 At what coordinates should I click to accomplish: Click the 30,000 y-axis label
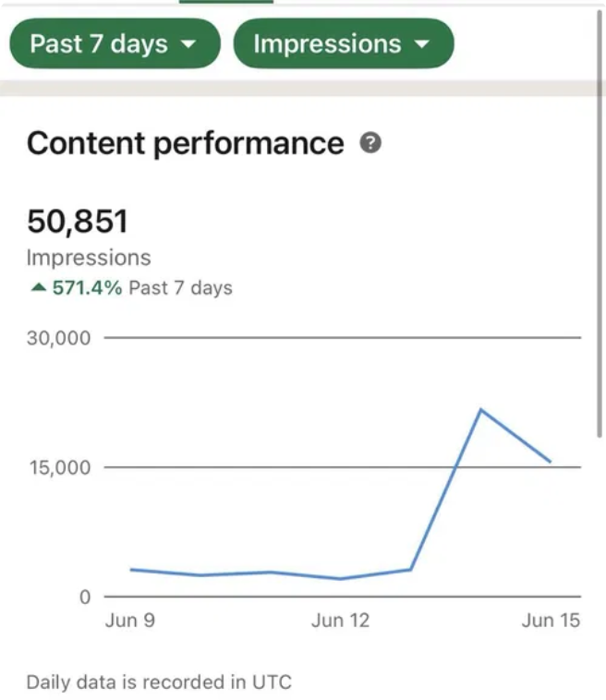pos(59,338)
